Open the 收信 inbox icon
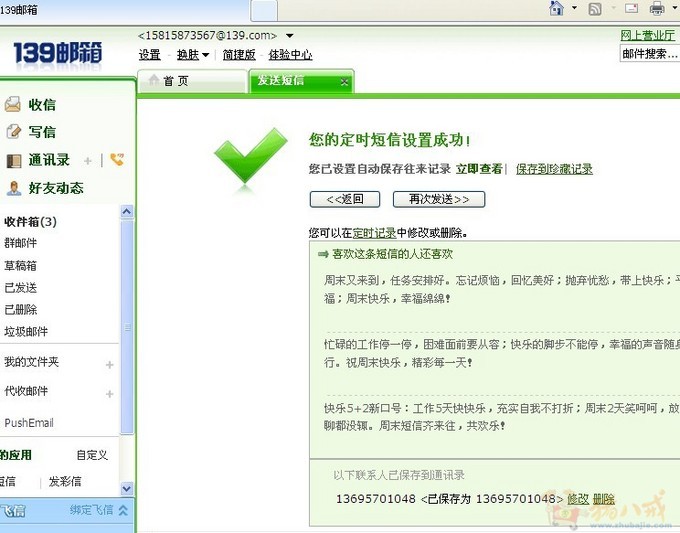680x533 pixels. click(13, 104)
